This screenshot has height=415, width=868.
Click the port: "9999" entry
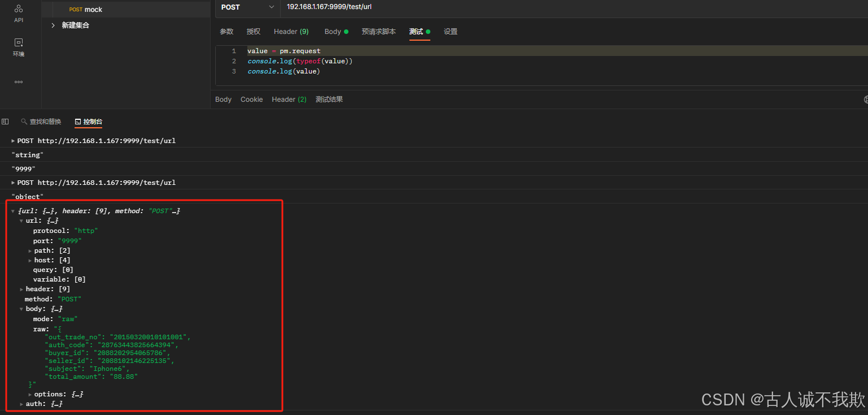click(58, 241)
